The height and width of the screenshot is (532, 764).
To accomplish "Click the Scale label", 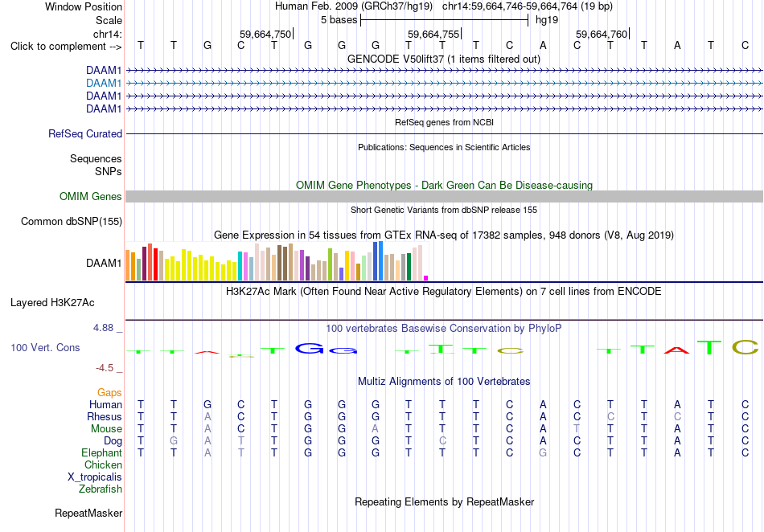I will pyautogui.click(x=109, y=20).
